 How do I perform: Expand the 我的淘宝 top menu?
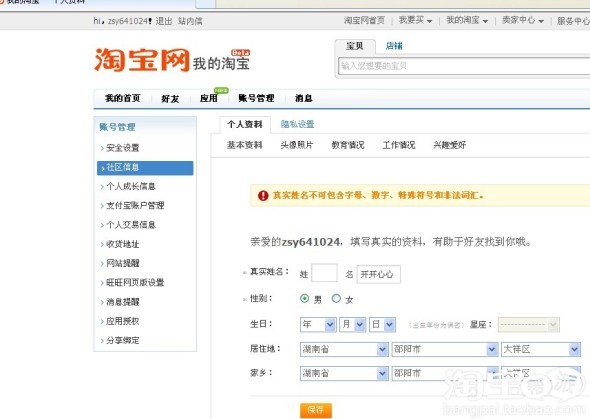pyautogui.click(x=467, y=20)
